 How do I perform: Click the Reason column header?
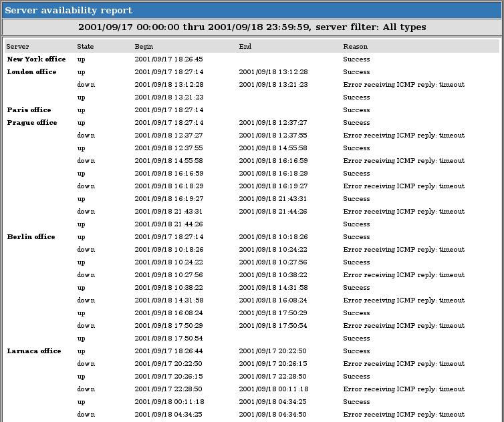coord(355,47)
